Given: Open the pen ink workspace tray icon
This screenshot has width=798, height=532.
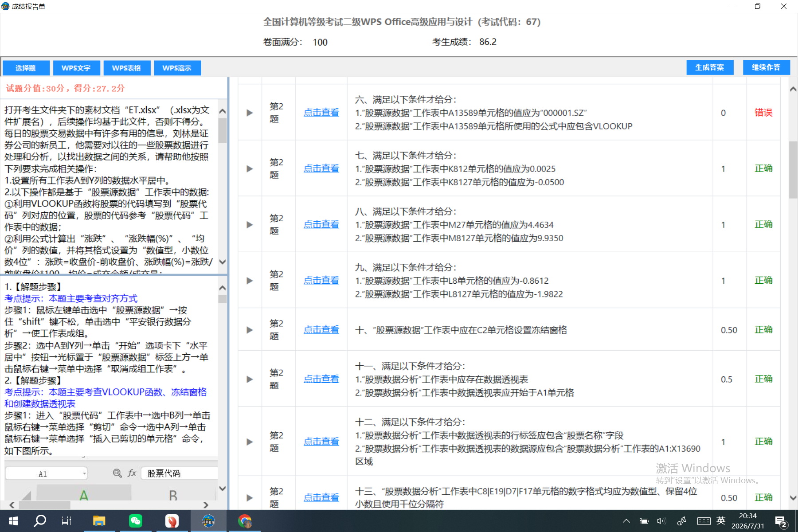Looking at the screenshot, I should point(682,521).
